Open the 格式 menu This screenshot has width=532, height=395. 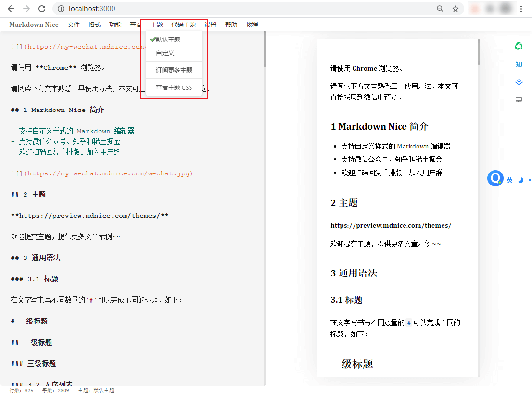[94, 25]
